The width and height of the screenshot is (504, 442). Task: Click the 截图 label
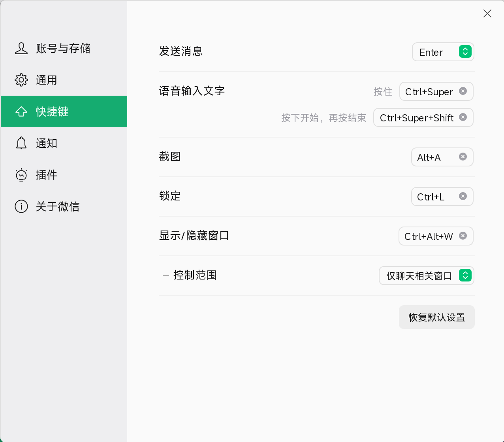170,157
